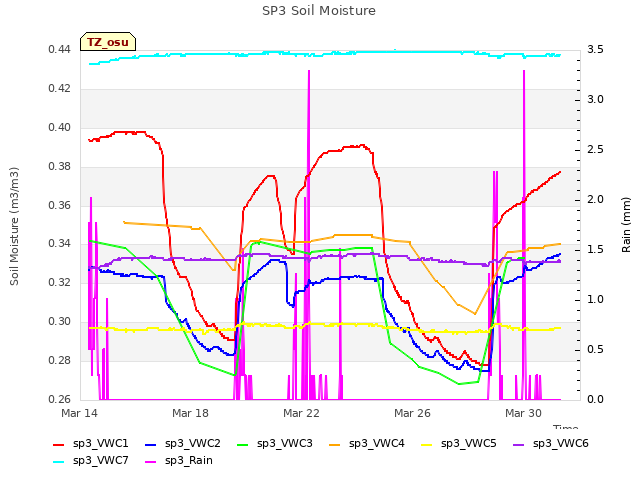640x480 pixels.
Task: Select sp3_VWC3 legend entry
Action: pos(275,444)
